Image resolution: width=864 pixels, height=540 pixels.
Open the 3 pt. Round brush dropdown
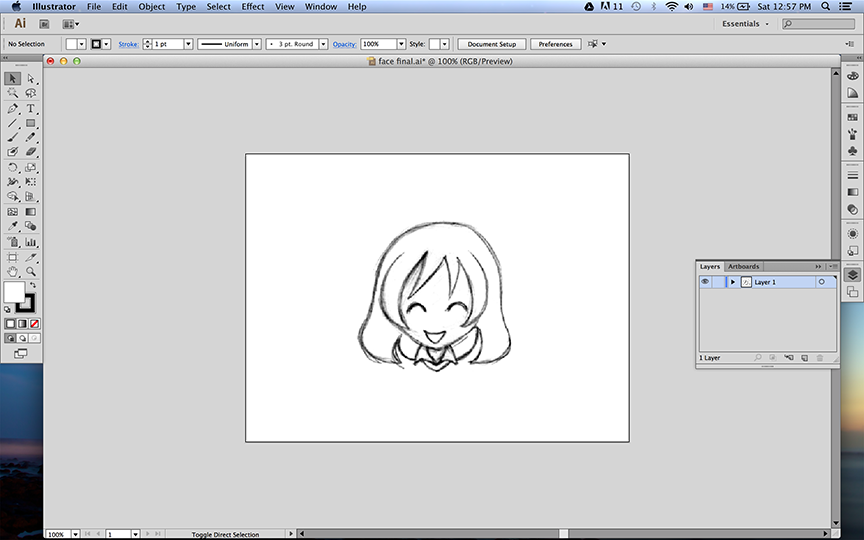click(x=323, y=44)
